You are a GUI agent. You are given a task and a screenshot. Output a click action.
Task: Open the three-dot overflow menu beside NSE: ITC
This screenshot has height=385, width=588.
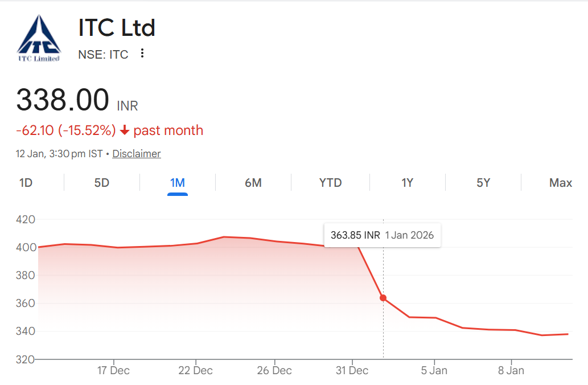pyautogui.click(x=142, y=53)
